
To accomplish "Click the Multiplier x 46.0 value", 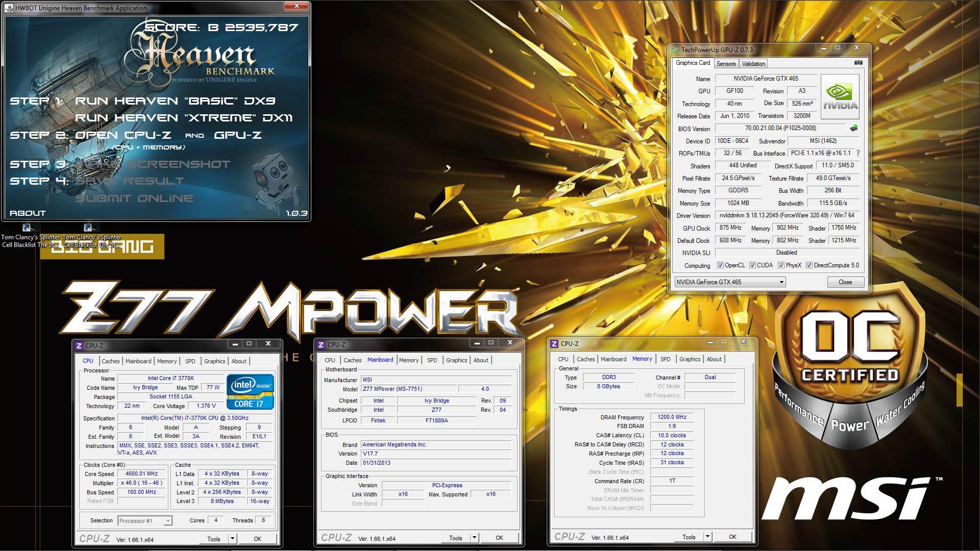I will click(142, 483).
